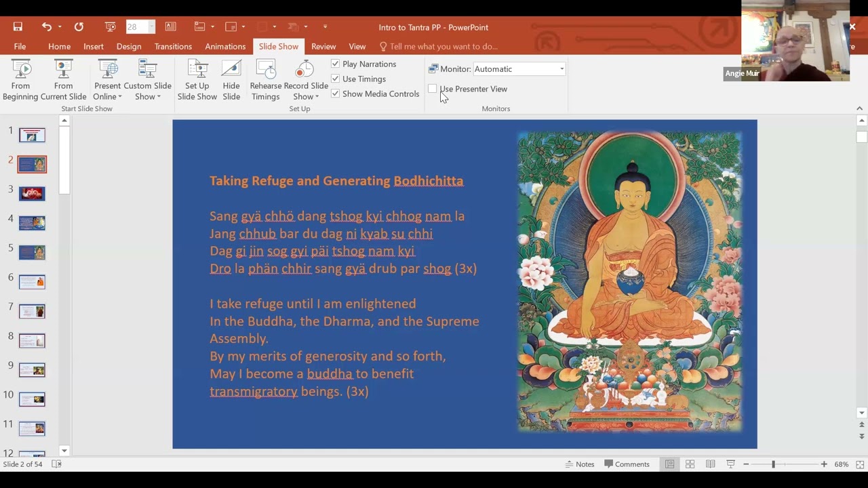The width and height of the screenshot is (868, 488).
Task: Click the zoom out minus icon
Action: coord(746,464)
